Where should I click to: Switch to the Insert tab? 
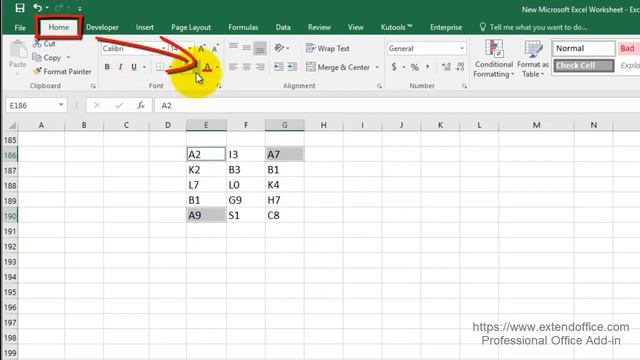click(x=144, y=27)
